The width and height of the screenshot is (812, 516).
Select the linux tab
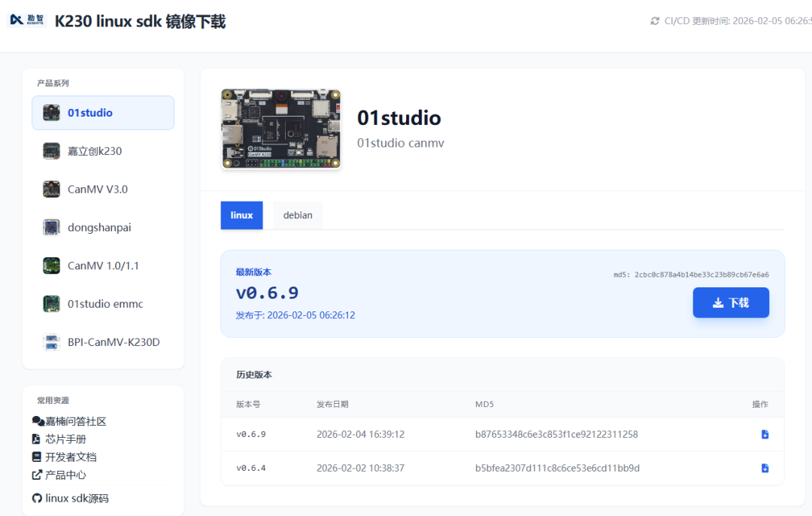(x=241, y=214)
